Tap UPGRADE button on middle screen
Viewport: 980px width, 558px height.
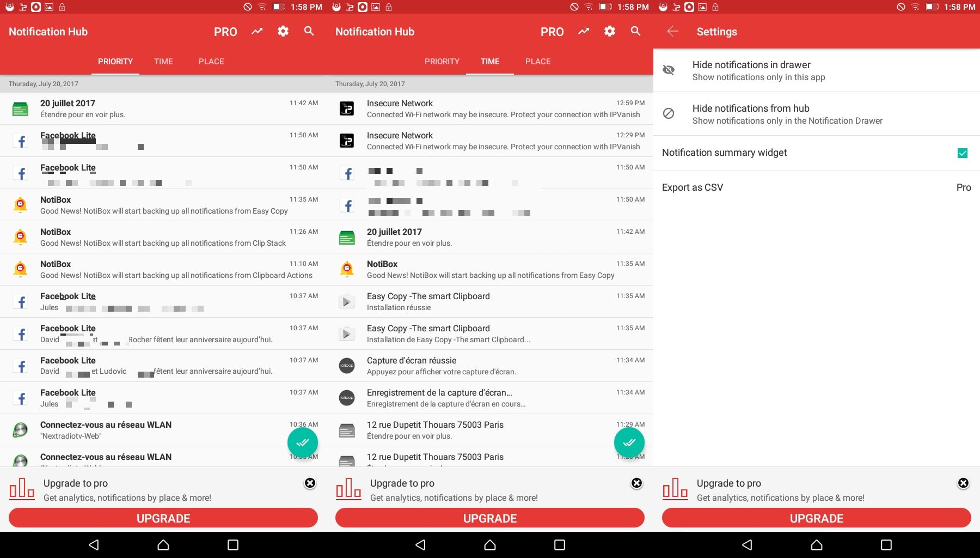(490, 518)
